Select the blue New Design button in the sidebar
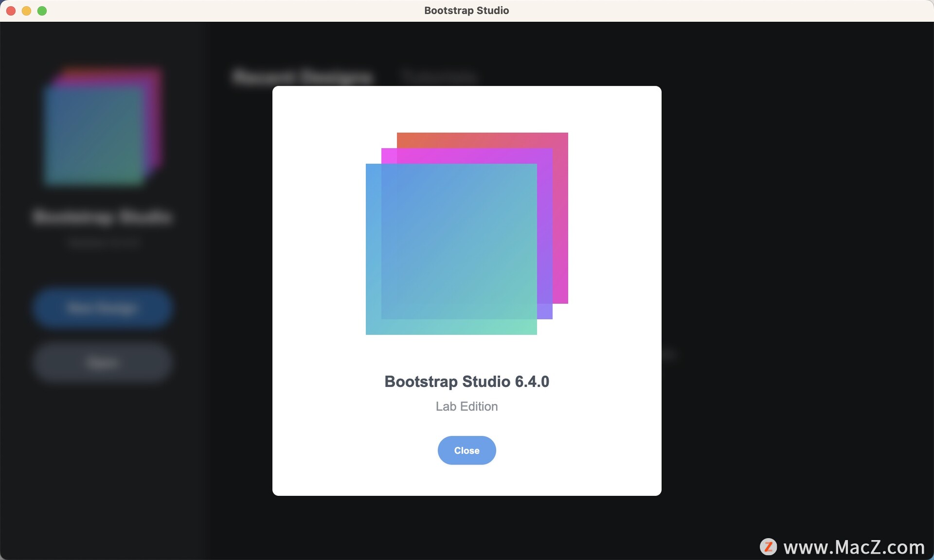Image resolution: width=934 pixels, height=560 pixels. (x=102, y=308)
